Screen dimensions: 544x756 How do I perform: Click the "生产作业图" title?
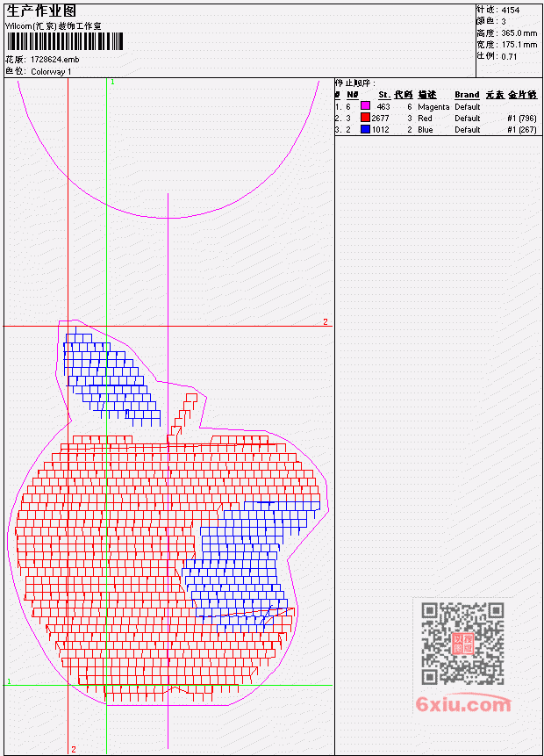[x=41, y=11]
